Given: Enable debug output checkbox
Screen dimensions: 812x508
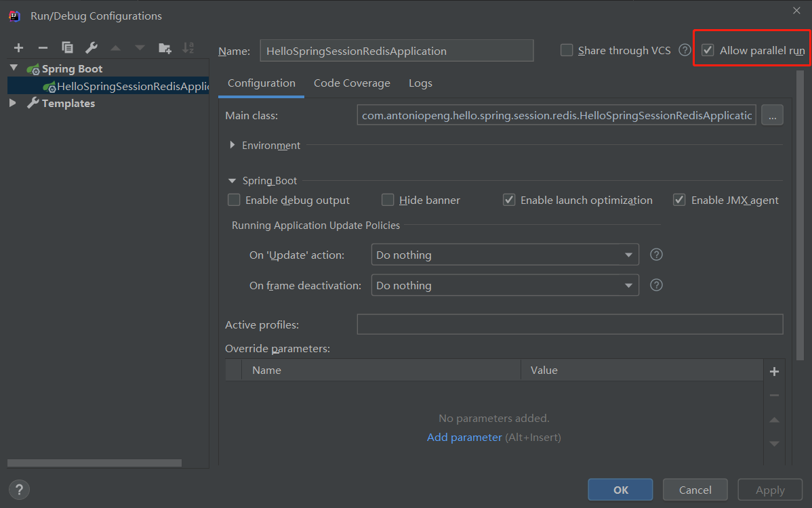Looking at the screenshot, I should pos(234,200).
